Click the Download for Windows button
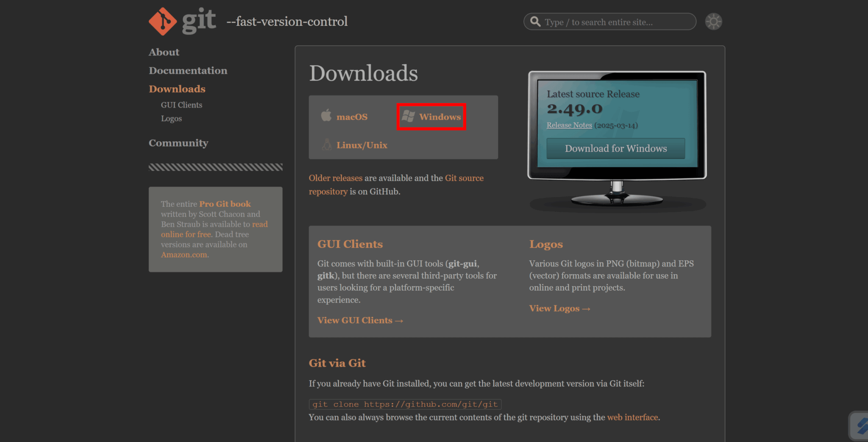Image resolution: width=868 pixels, height=442 pixels. tap(615, 148)
